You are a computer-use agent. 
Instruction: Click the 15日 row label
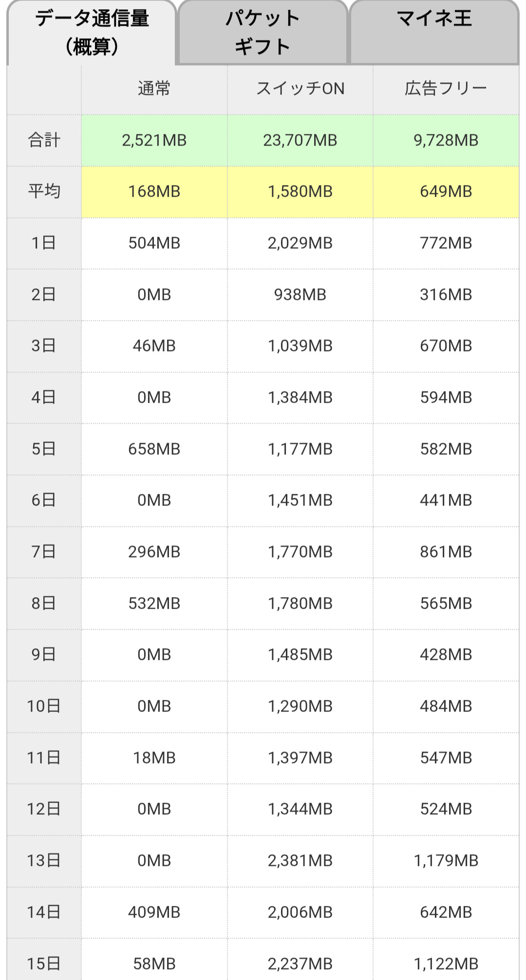(x=44, y=963)
